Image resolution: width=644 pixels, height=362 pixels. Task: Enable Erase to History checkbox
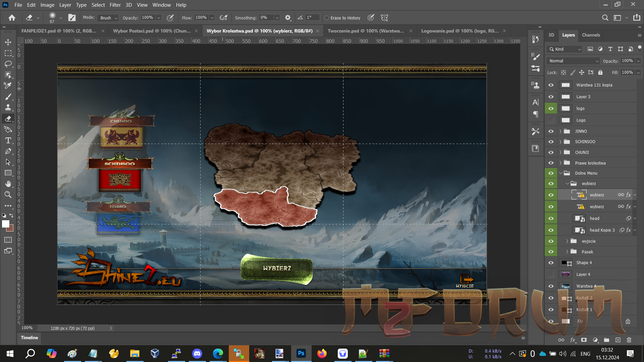327,18
